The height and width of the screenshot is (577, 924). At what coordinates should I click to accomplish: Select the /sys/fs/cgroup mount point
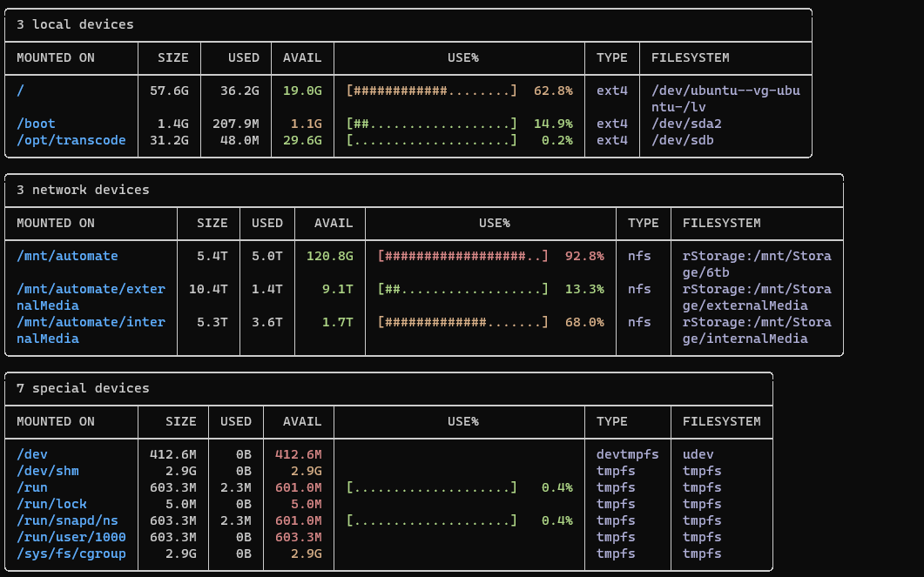point(71,554)
